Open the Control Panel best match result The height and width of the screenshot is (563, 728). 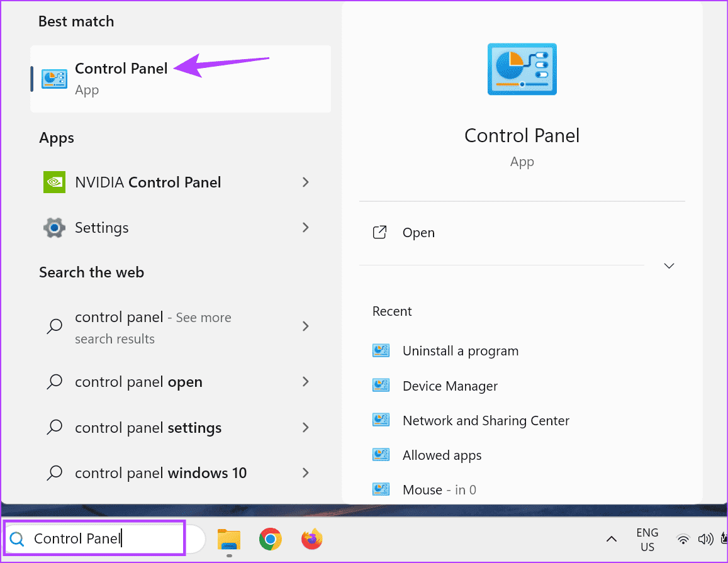coord(181,79)
